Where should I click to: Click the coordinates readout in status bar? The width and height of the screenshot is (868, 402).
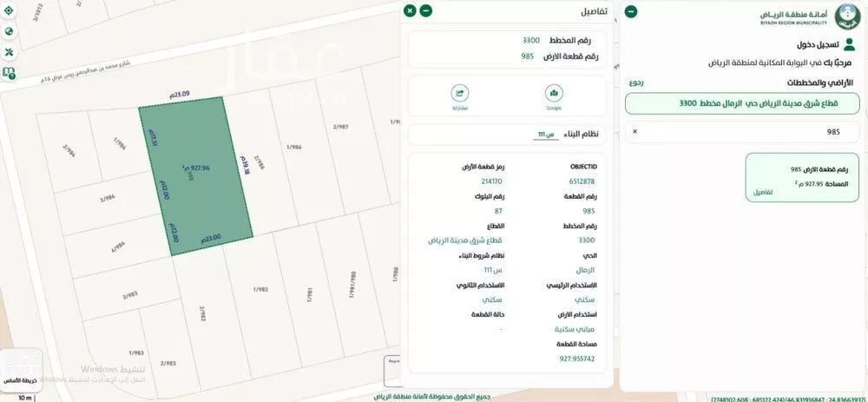pos(789,399)
